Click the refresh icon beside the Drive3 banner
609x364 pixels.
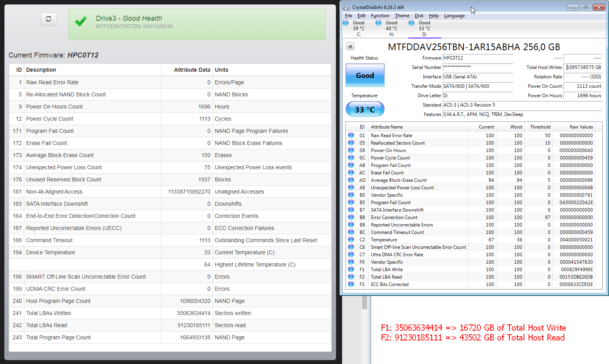coord(49,19)
